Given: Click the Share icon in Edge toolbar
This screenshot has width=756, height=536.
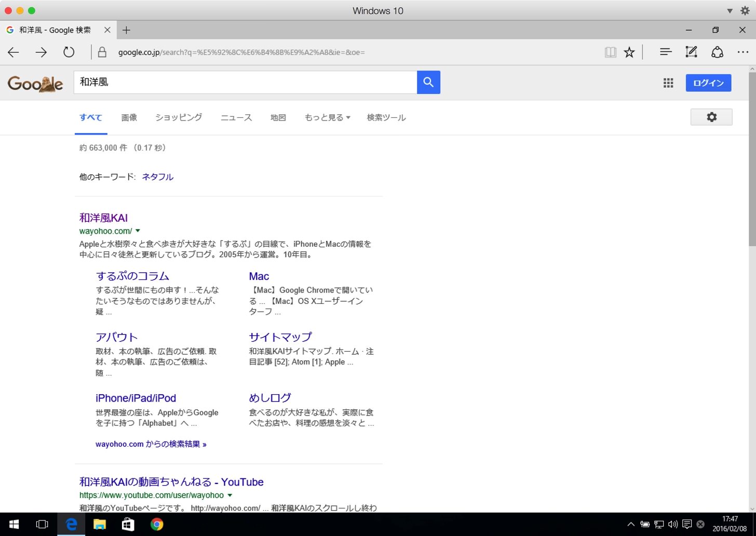Looking at the screenshot, I should coord(717,52).
